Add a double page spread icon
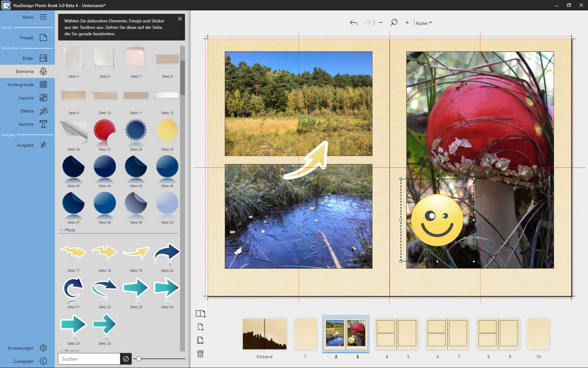The width and height of the screenshot is (588, 368). pos(201,313)
